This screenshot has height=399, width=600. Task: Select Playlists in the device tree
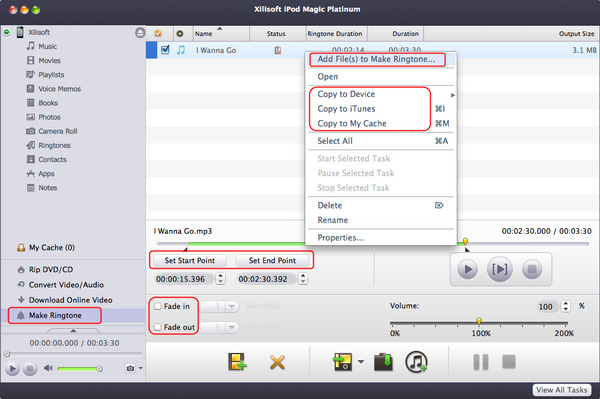[45, 75]
